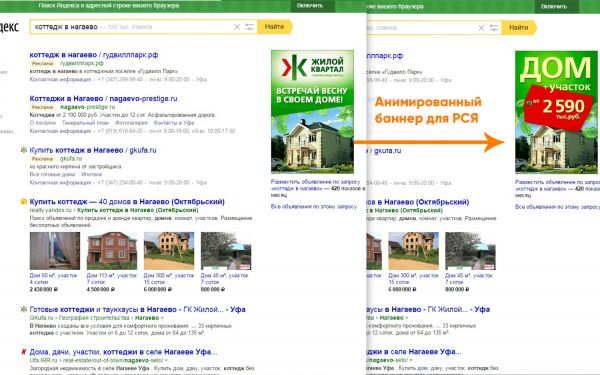Open thumbnail above 'Дом 45 м²' in left screenshot
Viewport: 600px width, 375px height.
[x=226, y=251]
